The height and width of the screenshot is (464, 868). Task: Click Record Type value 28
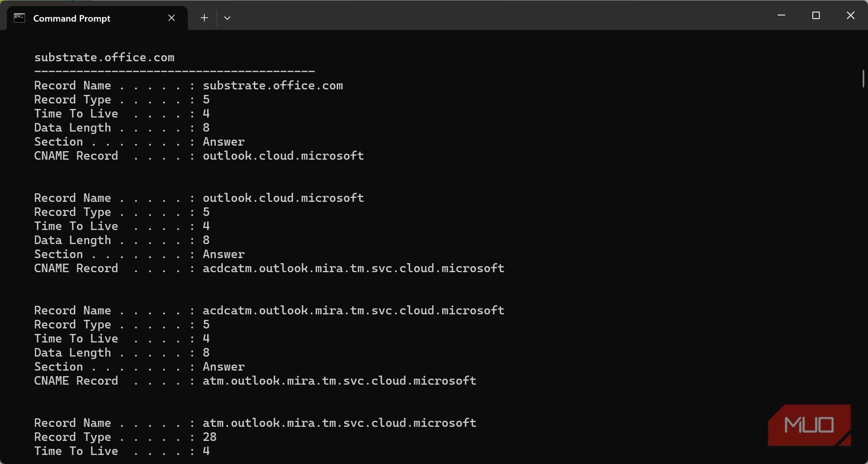(x=210, y=437)
